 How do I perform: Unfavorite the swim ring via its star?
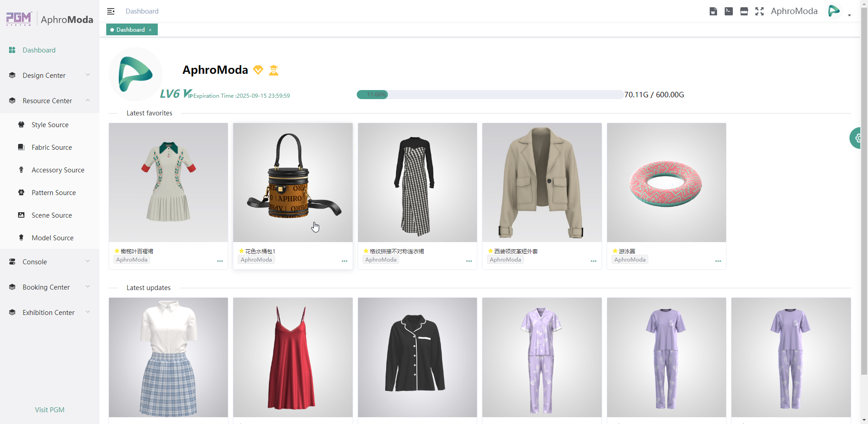(615, 251)
